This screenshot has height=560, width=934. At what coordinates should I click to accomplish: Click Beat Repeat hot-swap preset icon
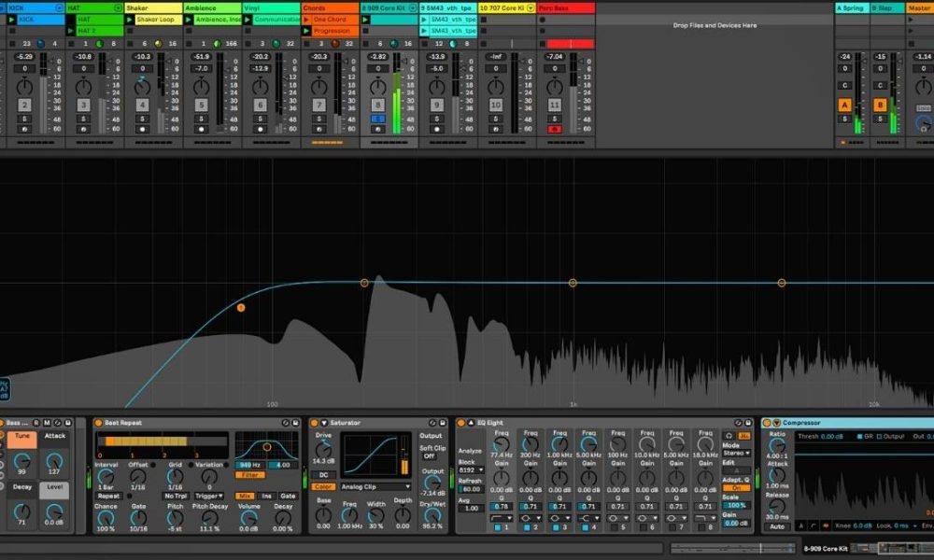286,423
